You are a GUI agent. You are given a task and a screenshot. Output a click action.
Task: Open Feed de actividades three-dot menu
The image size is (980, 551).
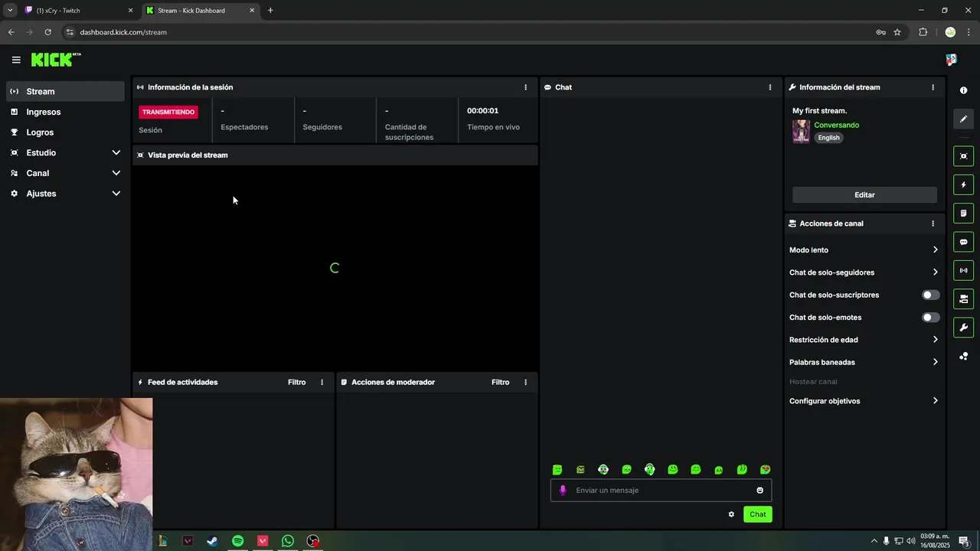[322, 382]
